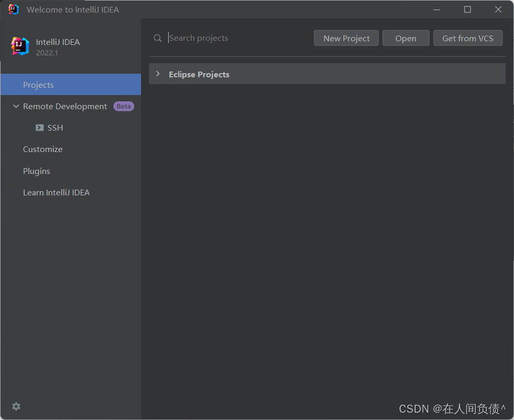This screenshot has width=514, height=420.
Task: Click Get from VCS button
Action: pos(468,38)
